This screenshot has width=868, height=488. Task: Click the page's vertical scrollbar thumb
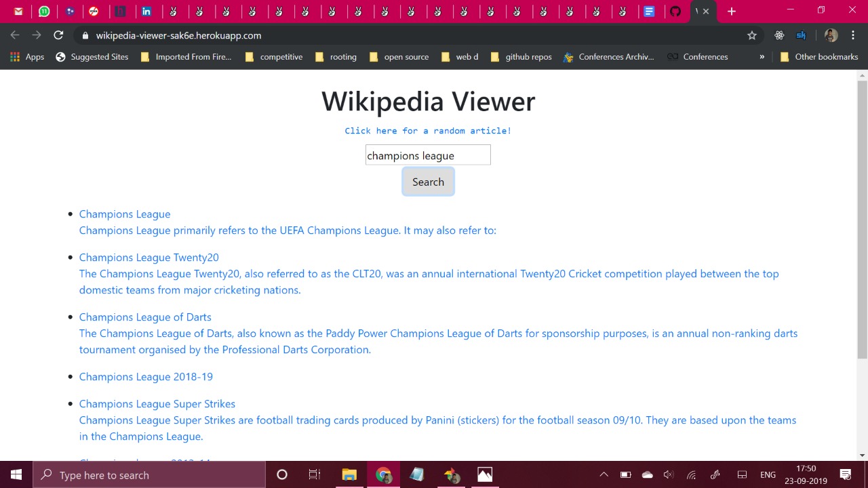click(x=862, y=218)
